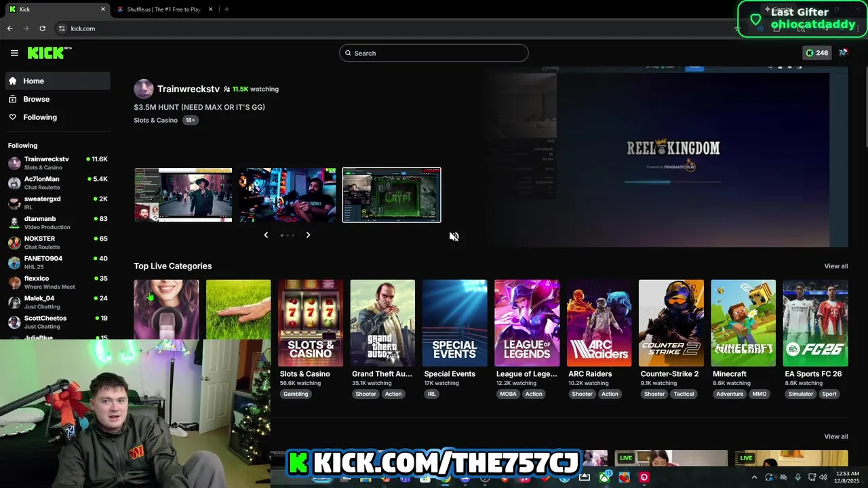View all in lower live section
This screenshot has width=868, height=488.
(835, 436)
